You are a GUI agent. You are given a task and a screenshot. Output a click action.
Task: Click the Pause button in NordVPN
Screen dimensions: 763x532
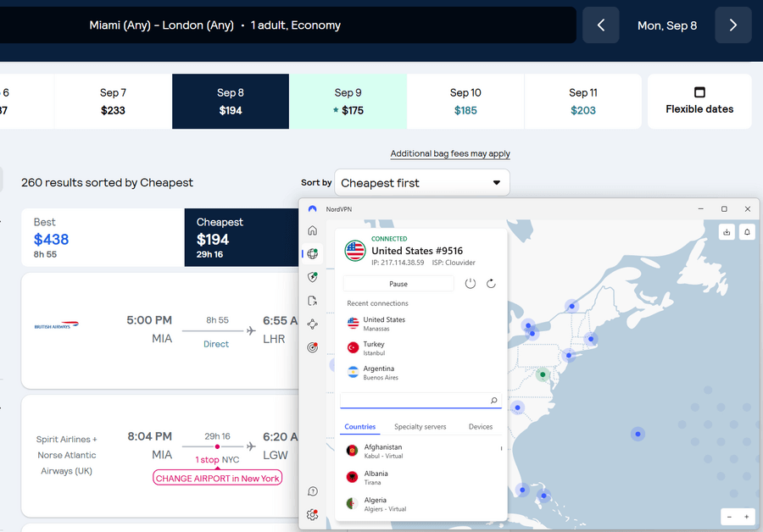point(398,284)
